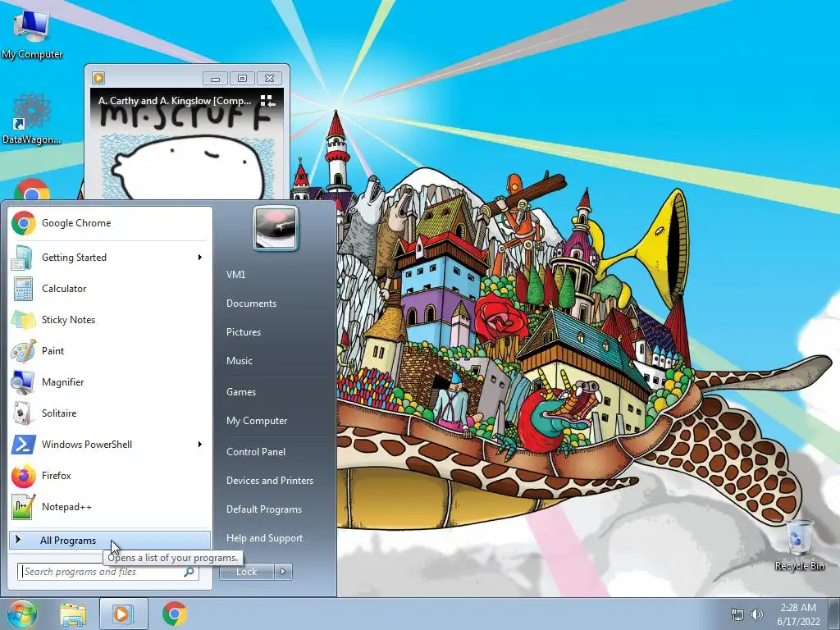Open Windows PowerShell
The width and height of the screenshot is (840, 630).
pyautogui.click(x=108, y=444)
